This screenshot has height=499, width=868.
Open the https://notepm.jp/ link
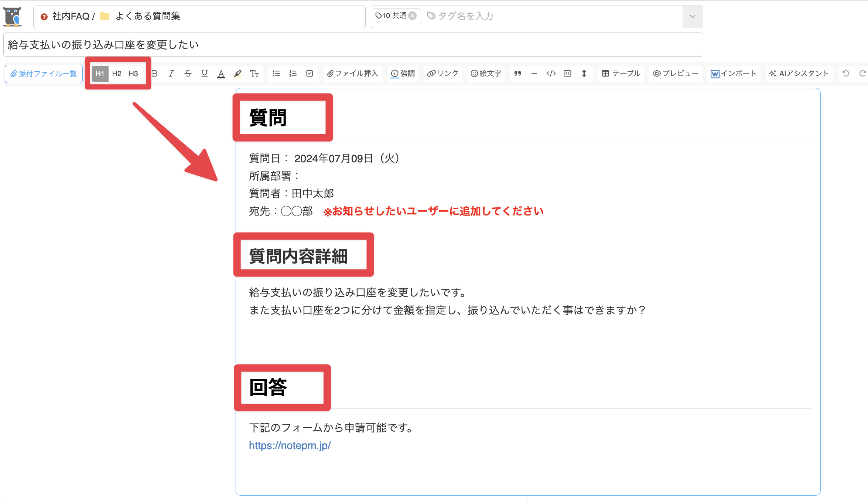(x=290, y=445)
